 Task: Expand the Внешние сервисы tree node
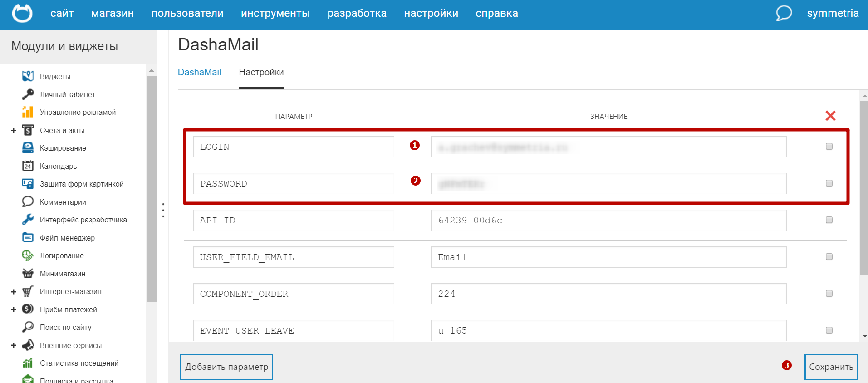coord(14,346)
